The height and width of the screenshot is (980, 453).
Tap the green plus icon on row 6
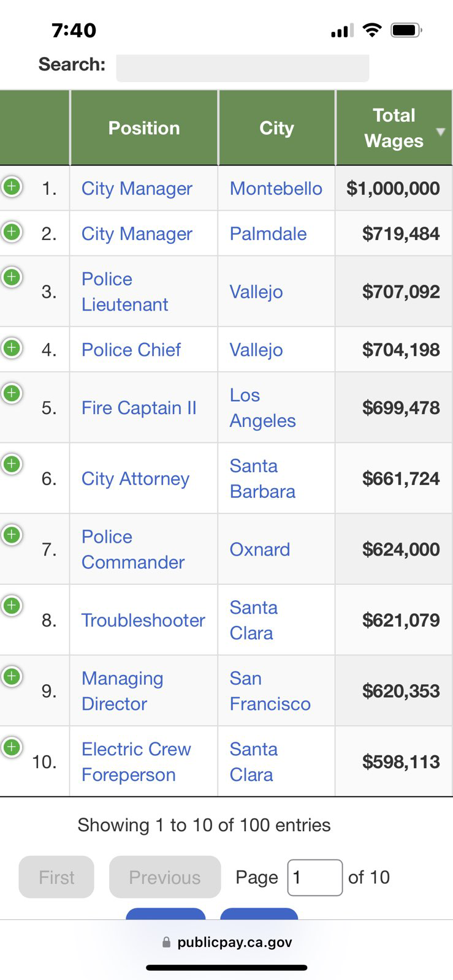[x=12, y=464]
